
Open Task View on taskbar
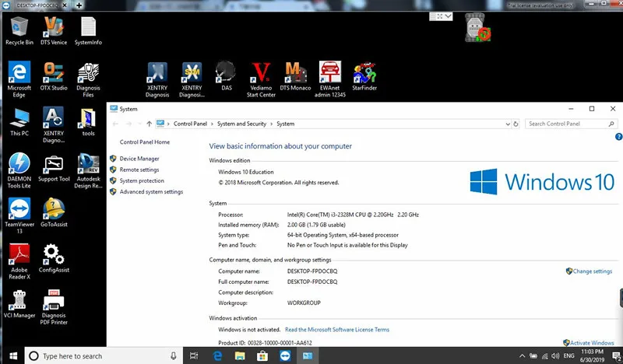[194, 355]
